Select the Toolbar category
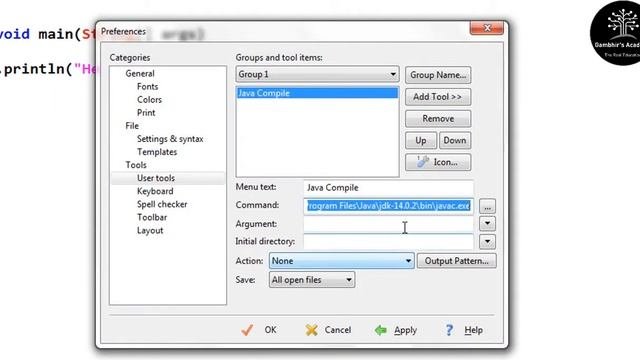The image size is (640, 360). point(152,217)
